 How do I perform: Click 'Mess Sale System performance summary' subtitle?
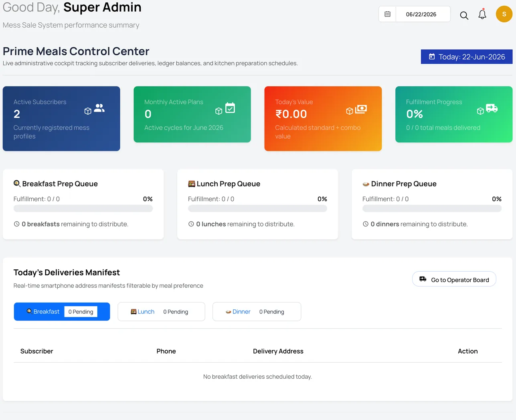tap(71, 25)
